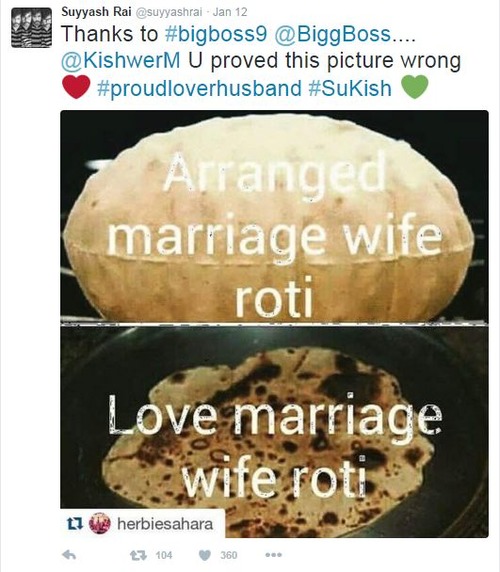Open the Arranged marriage wife roti image

coord(274,216)
